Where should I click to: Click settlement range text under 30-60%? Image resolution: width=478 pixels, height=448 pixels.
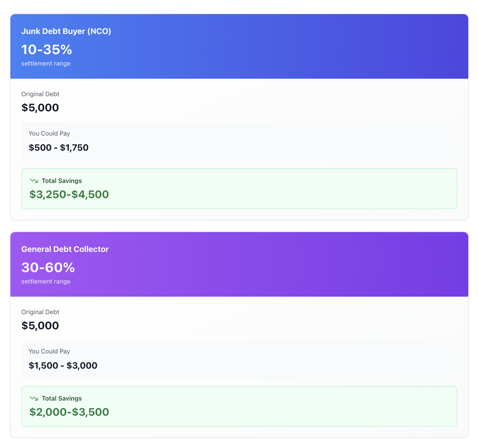[x=46, y=282]
